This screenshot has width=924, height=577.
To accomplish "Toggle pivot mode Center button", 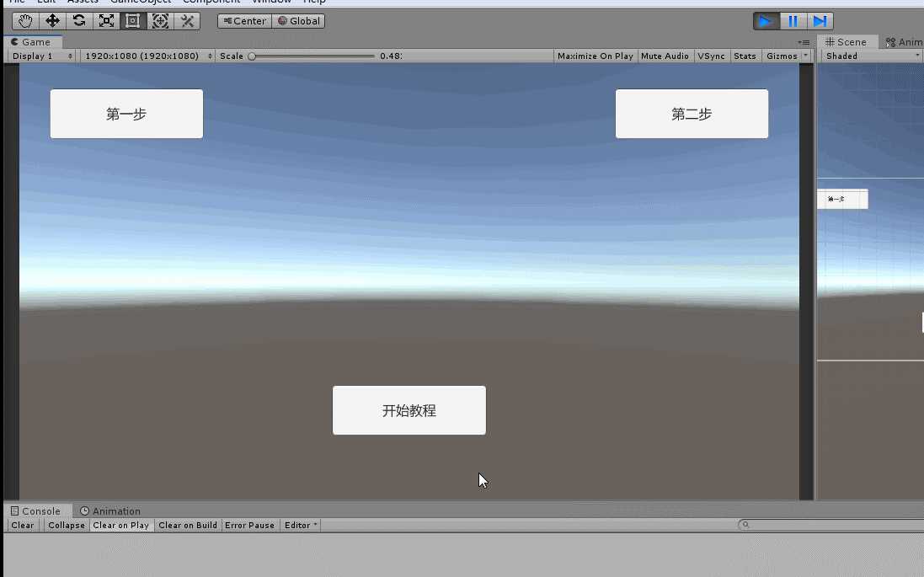I will pyautogui.click(x=244, y=21).
